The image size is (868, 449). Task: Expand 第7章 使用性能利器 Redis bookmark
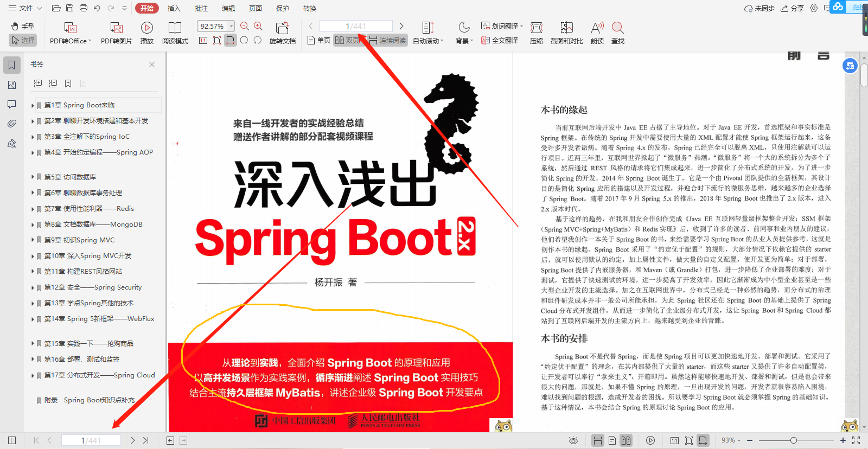33,209
